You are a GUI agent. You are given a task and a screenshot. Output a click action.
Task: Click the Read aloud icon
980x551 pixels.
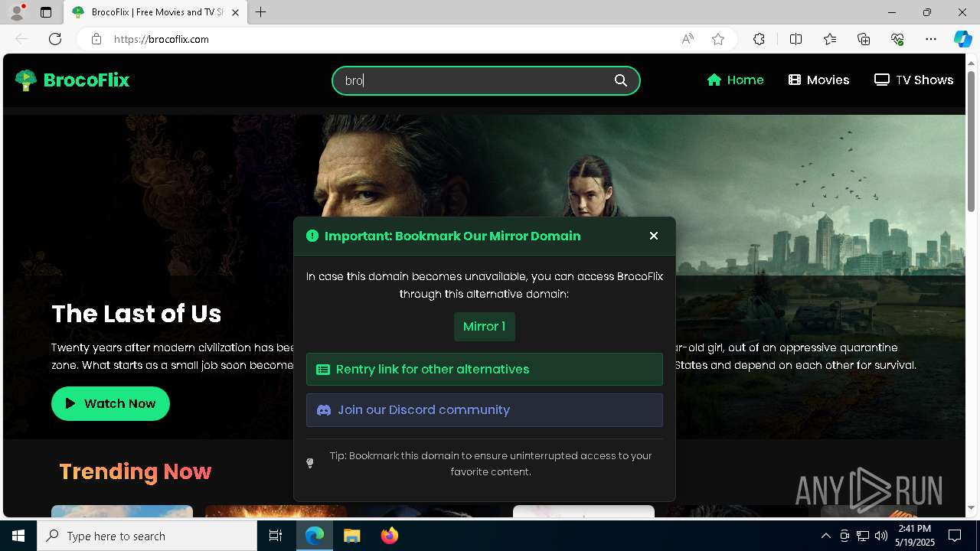(688, 39)
